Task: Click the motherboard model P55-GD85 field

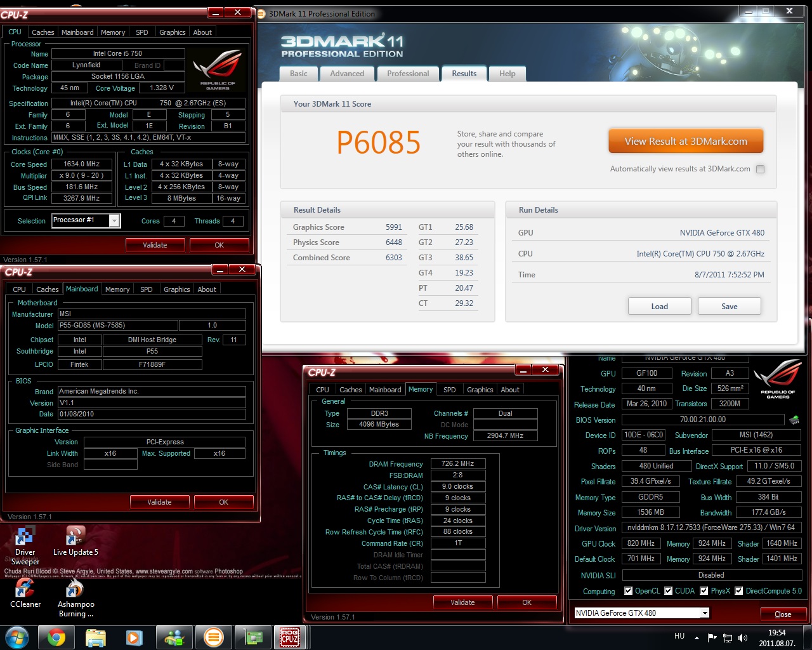Action: [x=117, y=325]
